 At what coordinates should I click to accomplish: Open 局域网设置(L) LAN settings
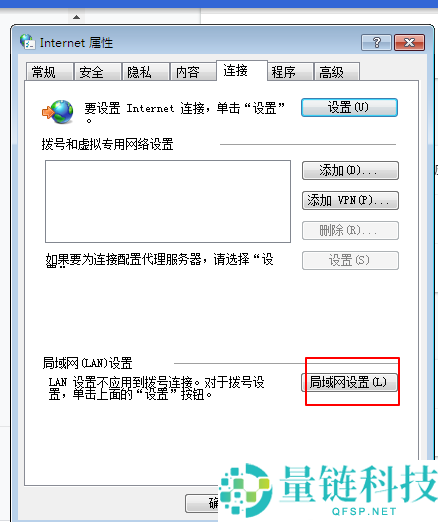click(x=349, y=382)
